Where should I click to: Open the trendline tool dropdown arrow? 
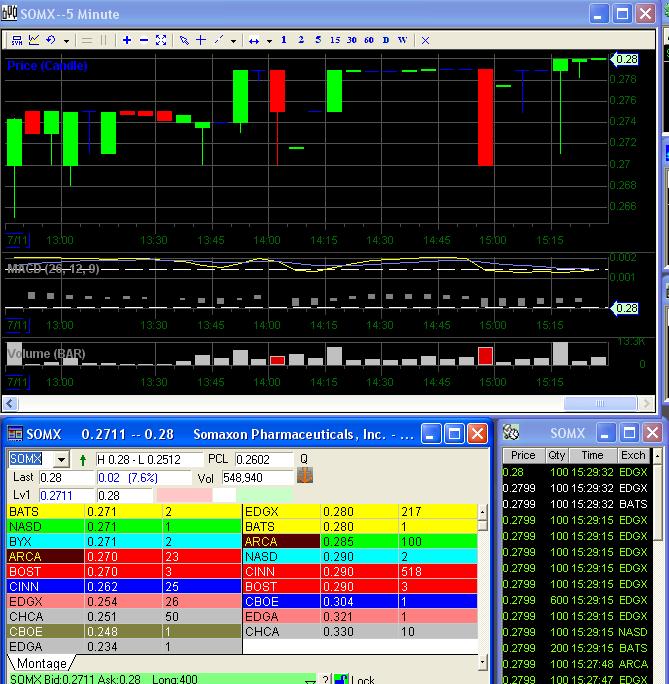click(x=233, y=41)
